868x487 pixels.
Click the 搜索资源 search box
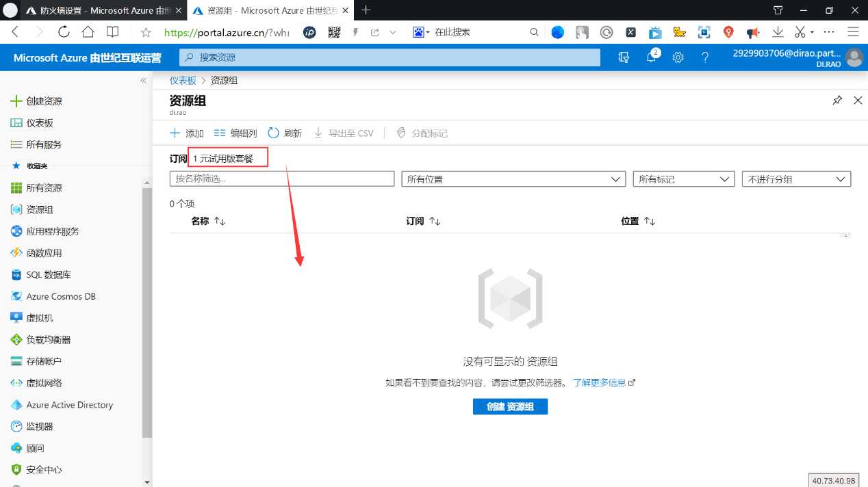click(390, 57)
